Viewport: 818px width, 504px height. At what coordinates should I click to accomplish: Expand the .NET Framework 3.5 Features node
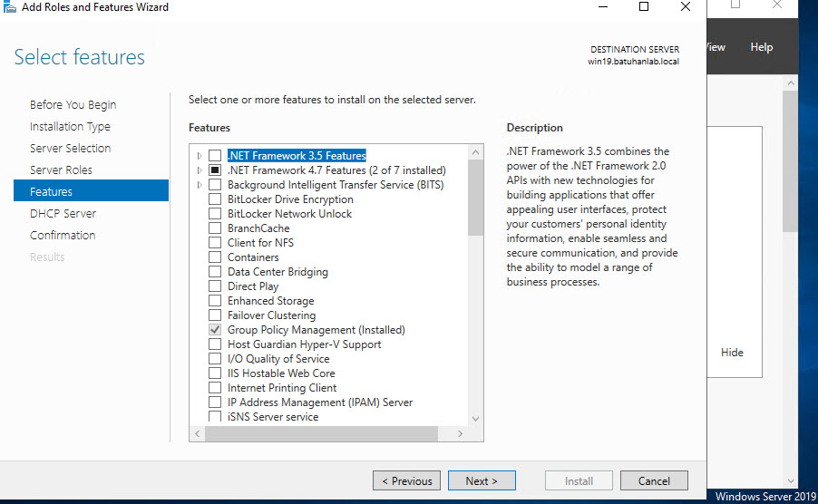coord(200,156)
